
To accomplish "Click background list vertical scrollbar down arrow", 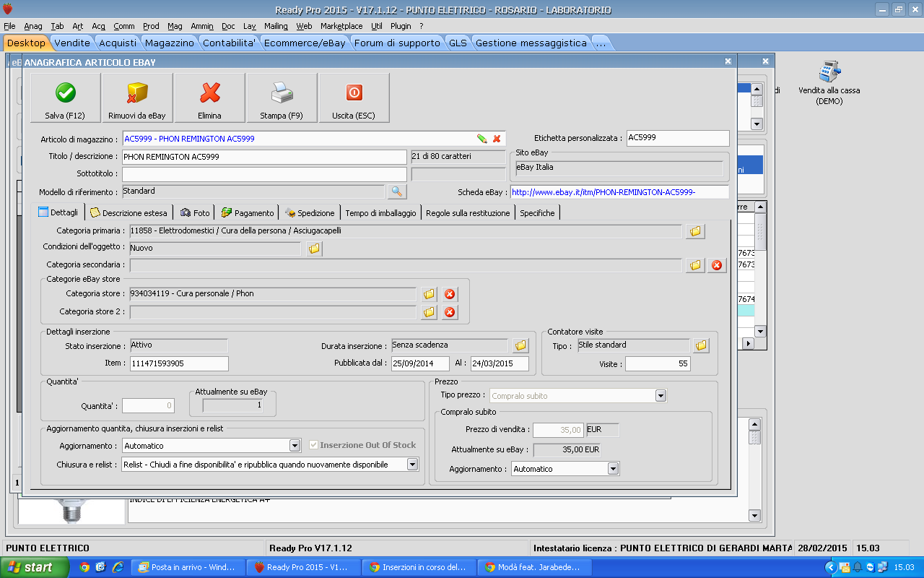I will [x=759, y=331].
